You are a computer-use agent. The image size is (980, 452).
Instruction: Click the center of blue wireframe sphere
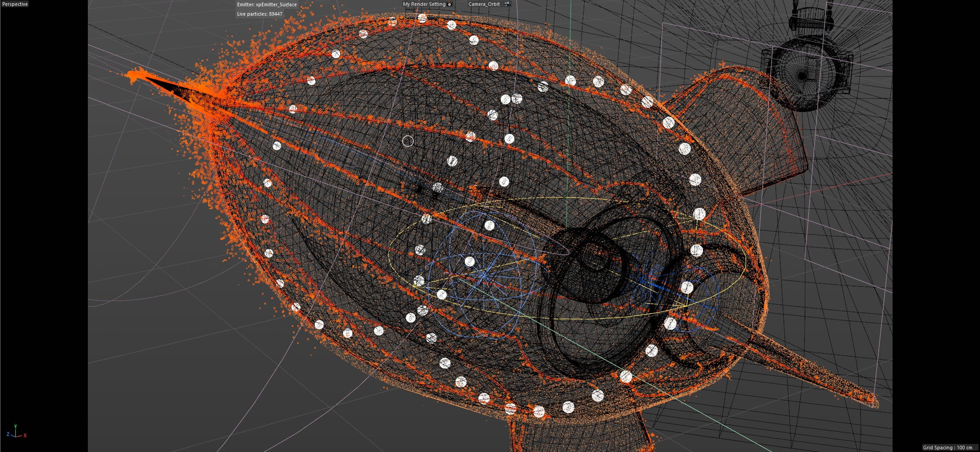485,276
